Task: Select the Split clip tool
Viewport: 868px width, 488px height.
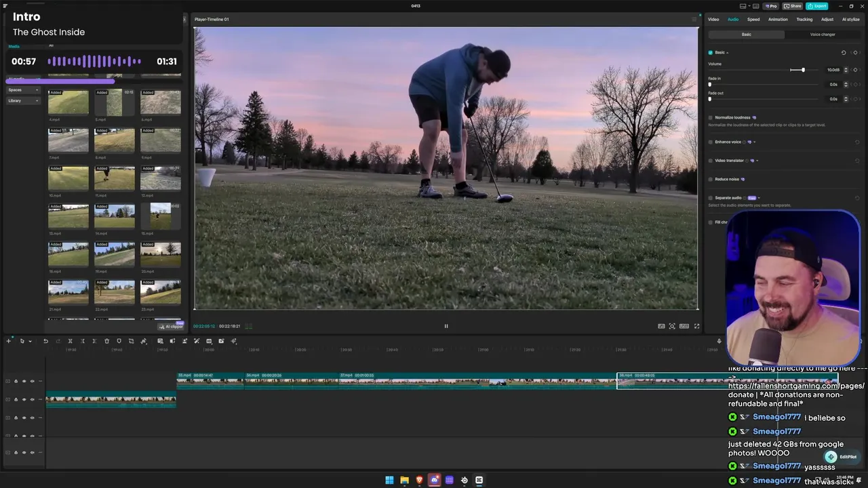Action: (x=70, y=341)
